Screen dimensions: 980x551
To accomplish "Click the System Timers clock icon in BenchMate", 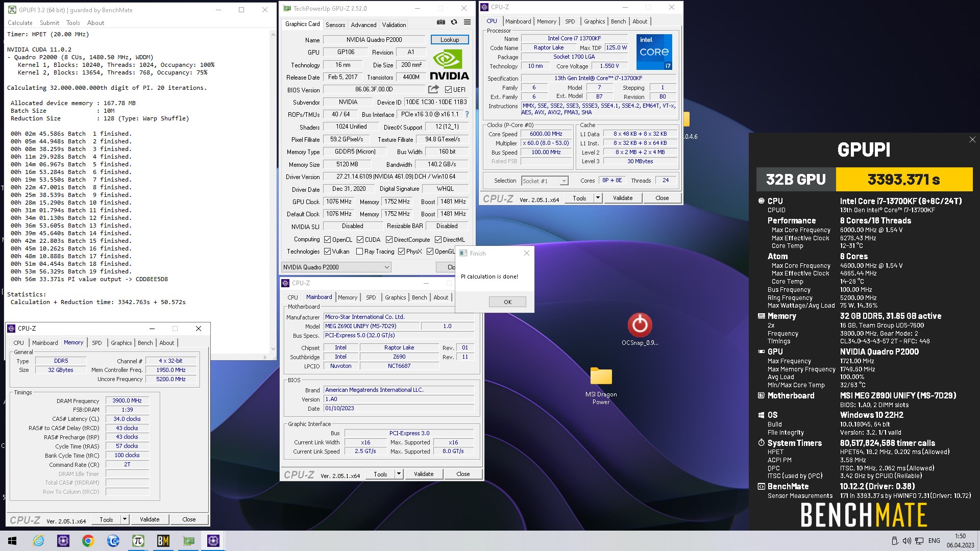I will pyautogui.click(x=761, y=443).
